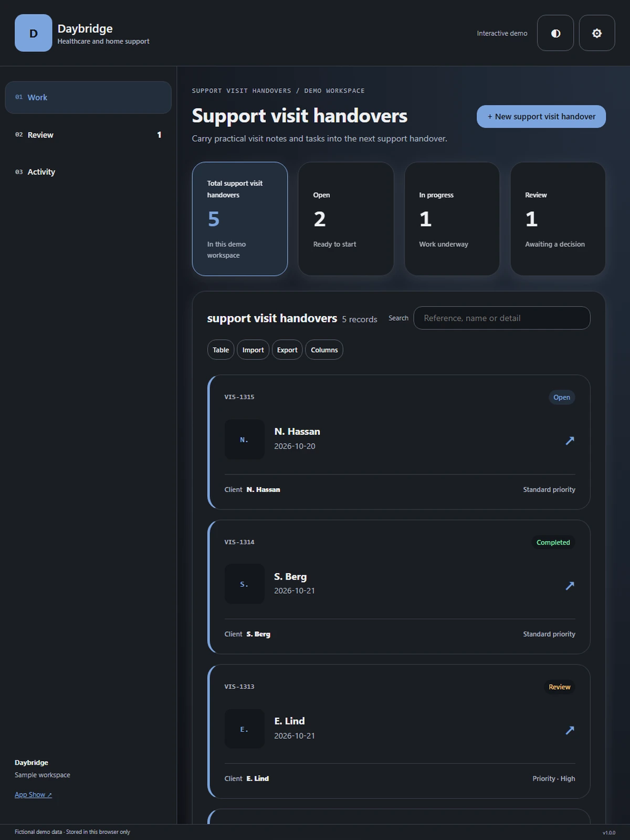
Task: Click the Open status badge on VIS-1315
Action: point(562,397)
